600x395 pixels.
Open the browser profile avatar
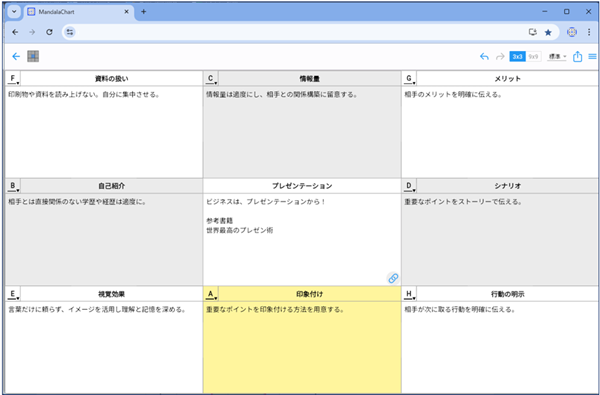[x=572, y=32]
